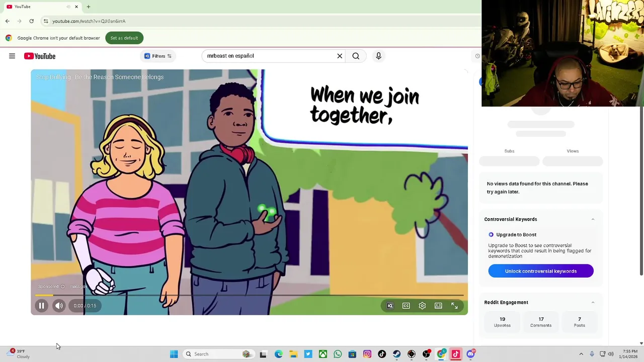Open Discord from taskbar
Viewport: 644px width, 362px height.
(x=471, y=354)
